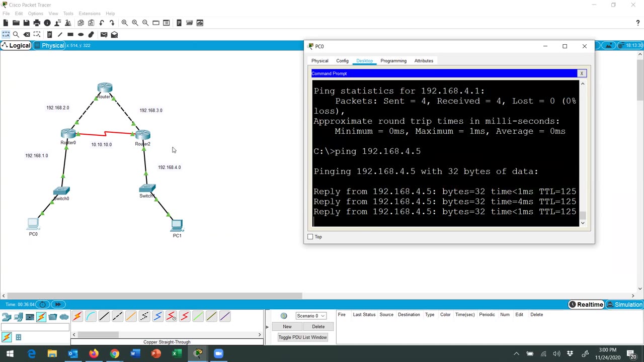
Task: Select the End Devices category
Action: pyautogui.click(x=18, y=317)
